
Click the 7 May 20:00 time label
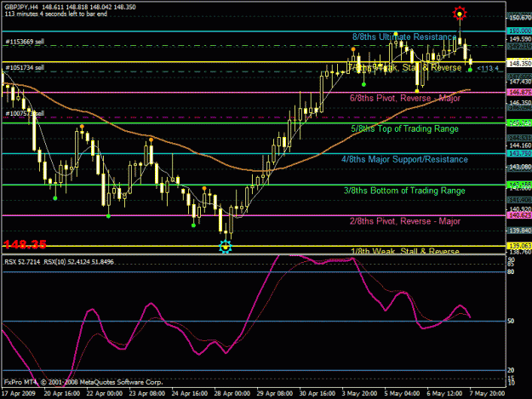point(488,394)
